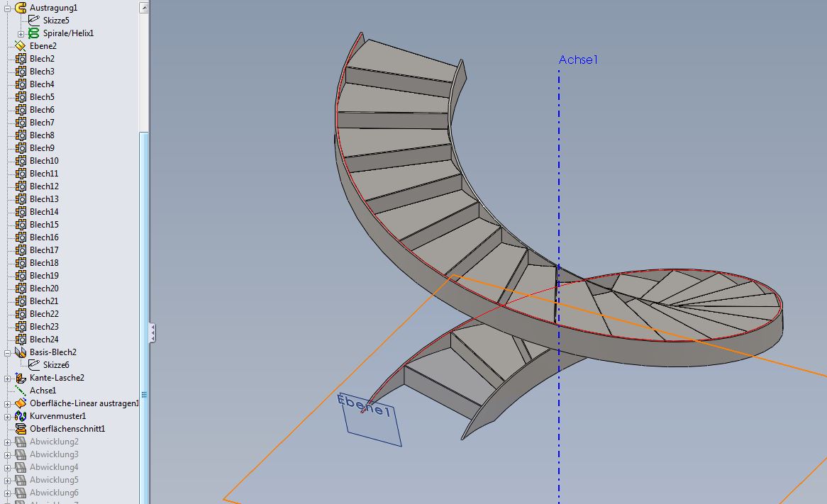The width and height of the screenshot is (827, 504).
Task: Expand the Abwicklung4 node
Action: tap(7, 468)
